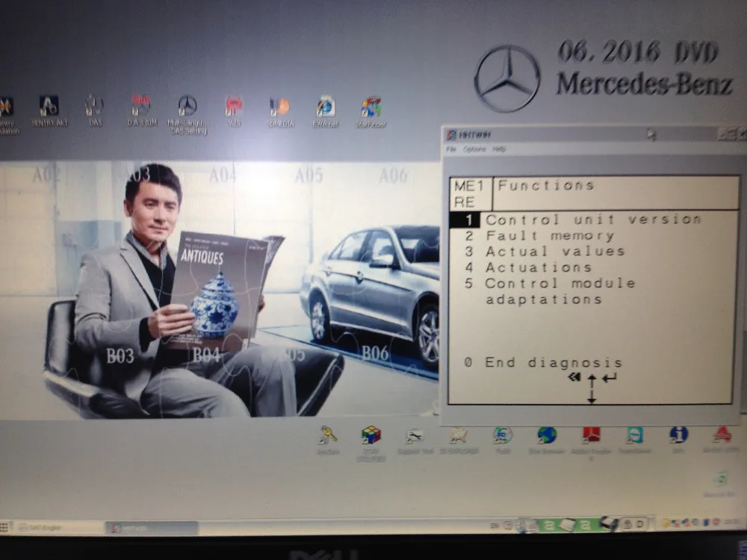Click the ME1 RE module label
This screenshot has width=747, height=560.
pyautogui.click(x=469, y=194)
